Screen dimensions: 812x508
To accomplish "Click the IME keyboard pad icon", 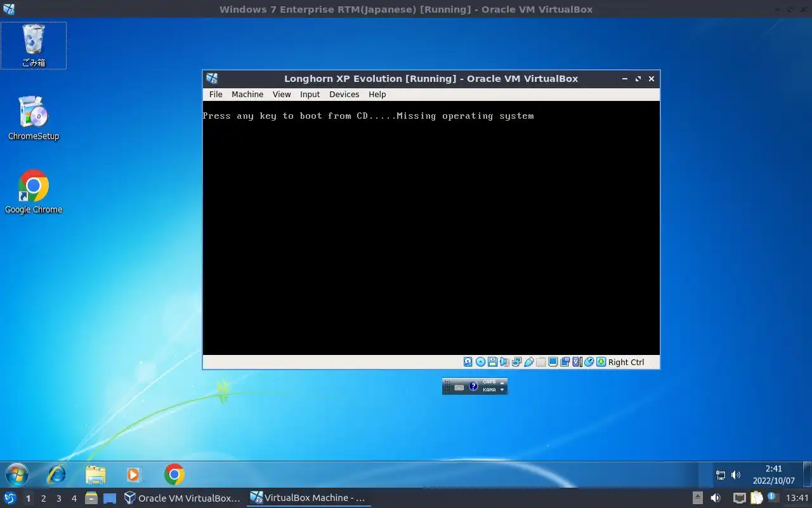I will 459,387.
